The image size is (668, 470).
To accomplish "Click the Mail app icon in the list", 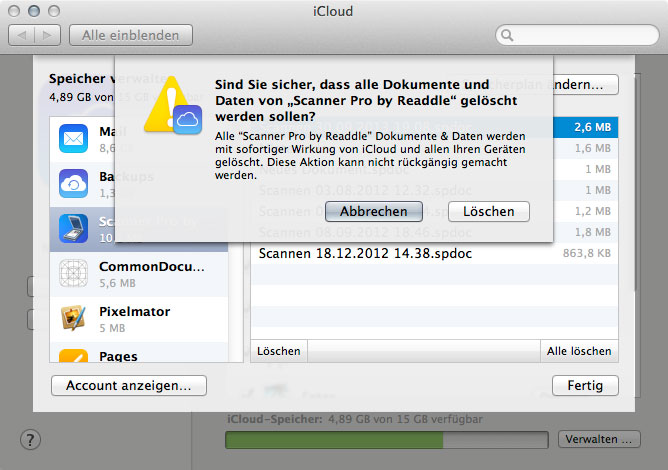I will [x=74, y=138].
